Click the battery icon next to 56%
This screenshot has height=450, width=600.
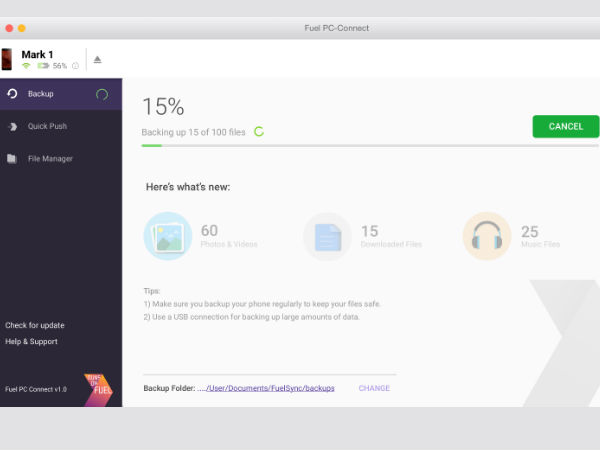[x=43, y=66]
